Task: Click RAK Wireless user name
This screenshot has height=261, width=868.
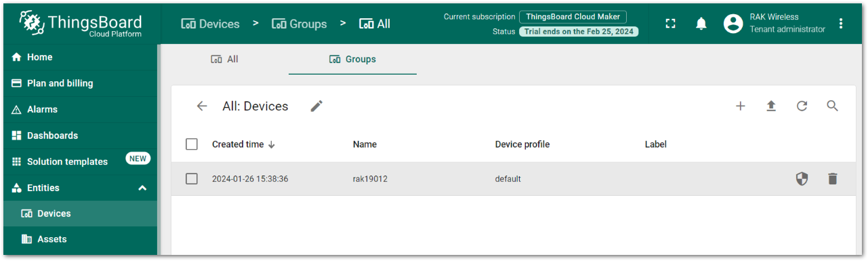Action: pos(774,17)
